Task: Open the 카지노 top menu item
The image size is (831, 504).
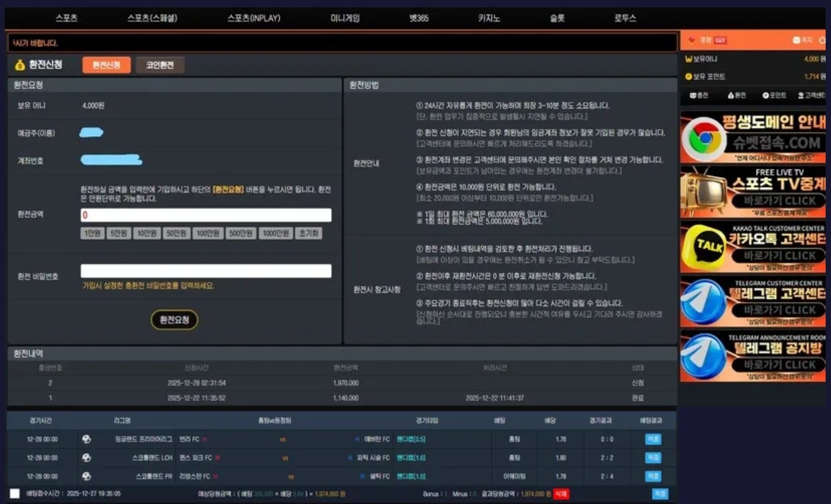Action: (x=489, y=18)
